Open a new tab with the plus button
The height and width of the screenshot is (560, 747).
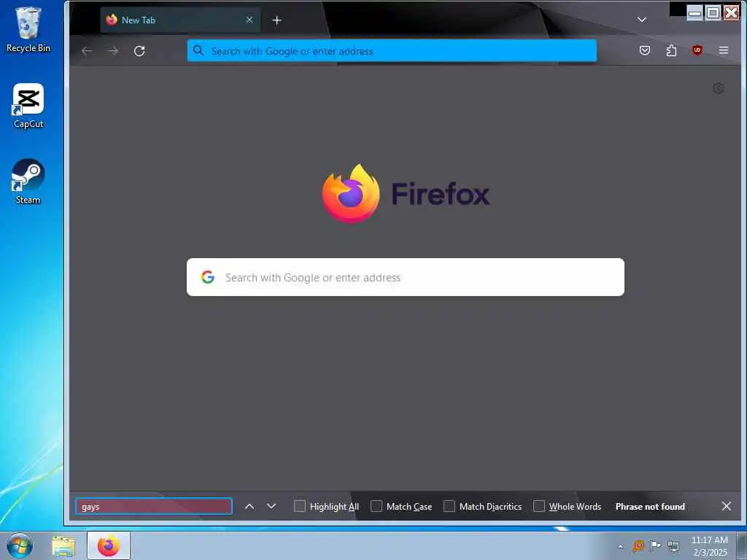pyautogui.click(x=276, y=20)
